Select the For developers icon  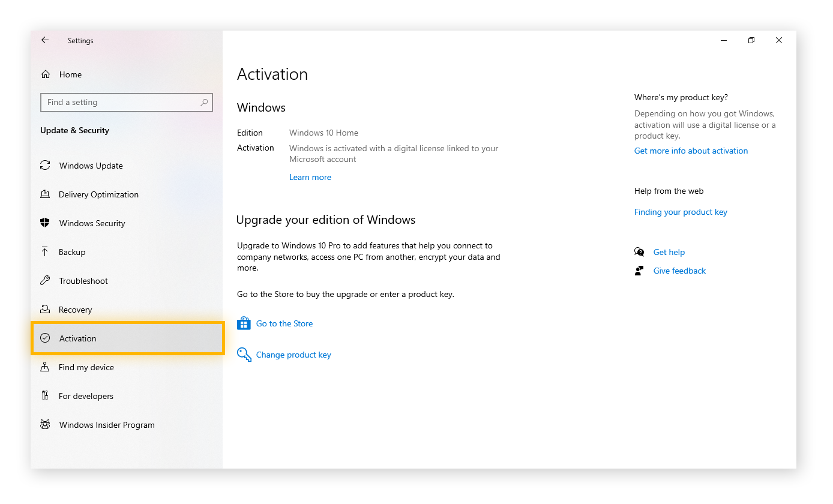[46, 396]
